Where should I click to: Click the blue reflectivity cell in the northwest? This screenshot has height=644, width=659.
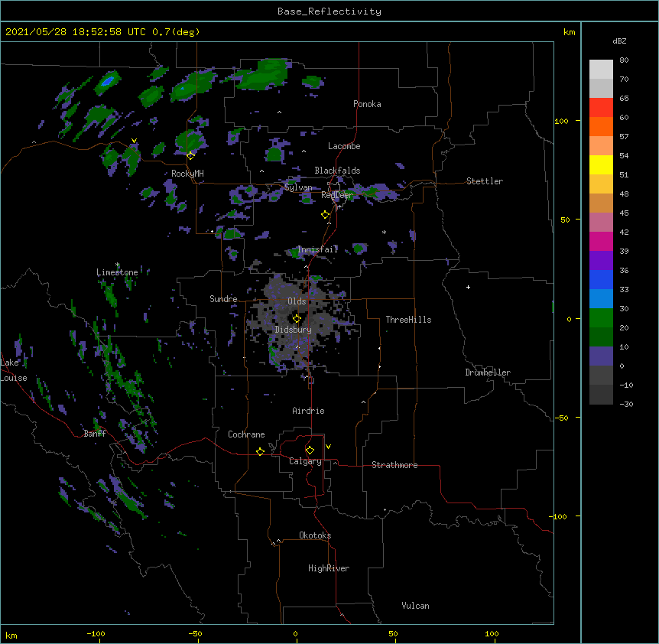click(x=108, y=80)
